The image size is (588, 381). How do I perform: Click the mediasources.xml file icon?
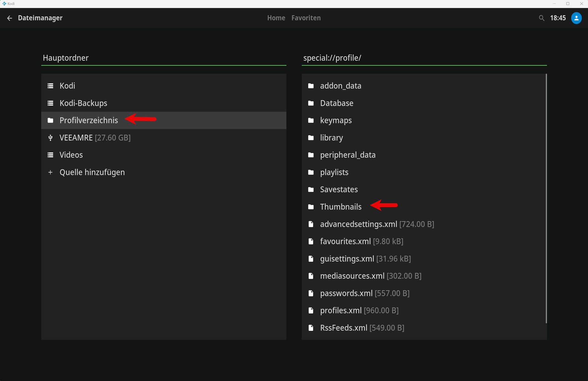click(311, 276)
